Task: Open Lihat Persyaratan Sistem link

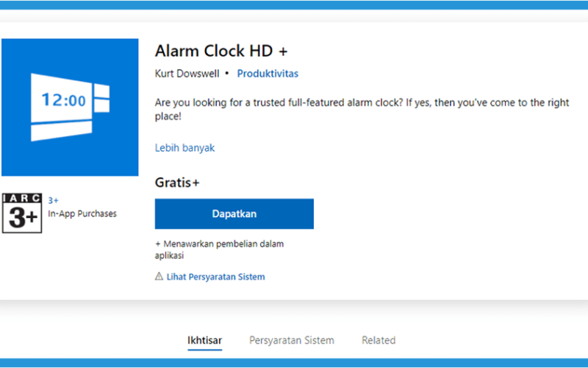Action: point(215,277)
